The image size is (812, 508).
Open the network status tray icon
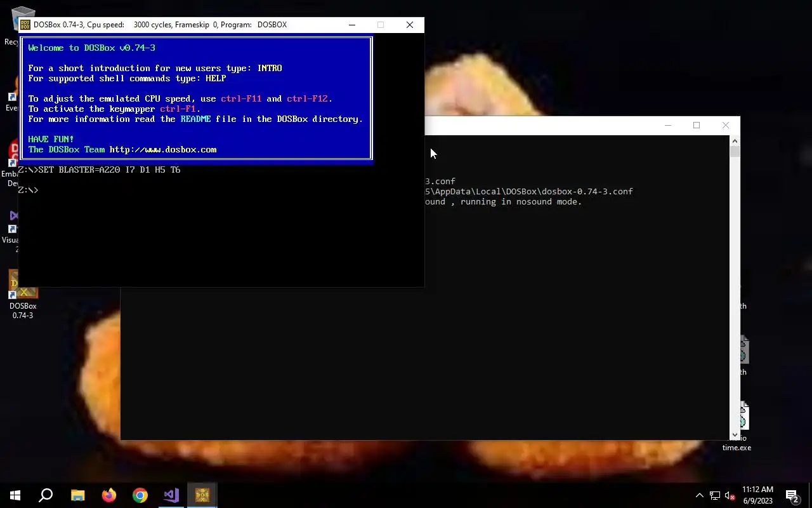point(715,495)
